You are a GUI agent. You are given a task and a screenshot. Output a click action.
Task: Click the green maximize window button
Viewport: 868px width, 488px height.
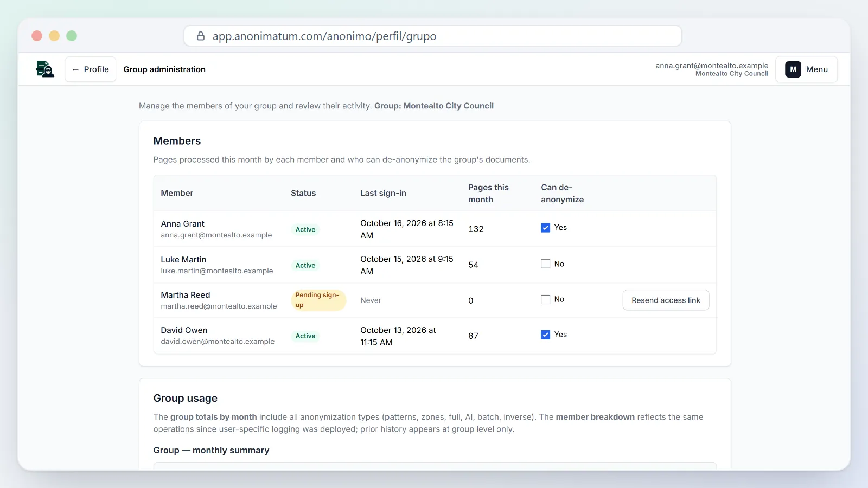pos(72,36)
